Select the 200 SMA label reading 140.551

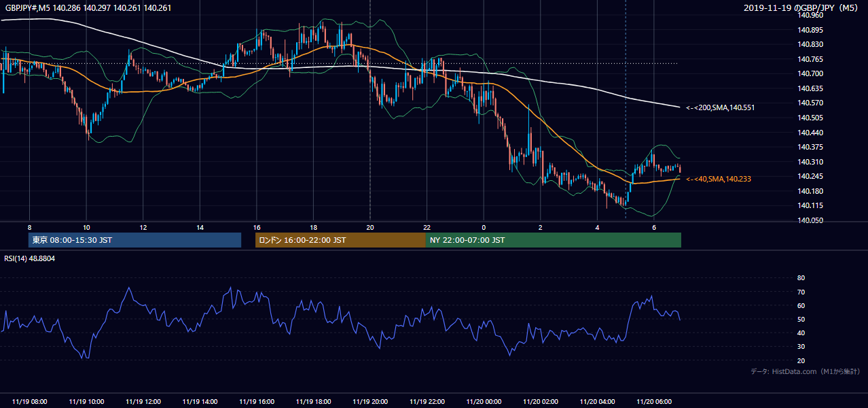720,107
